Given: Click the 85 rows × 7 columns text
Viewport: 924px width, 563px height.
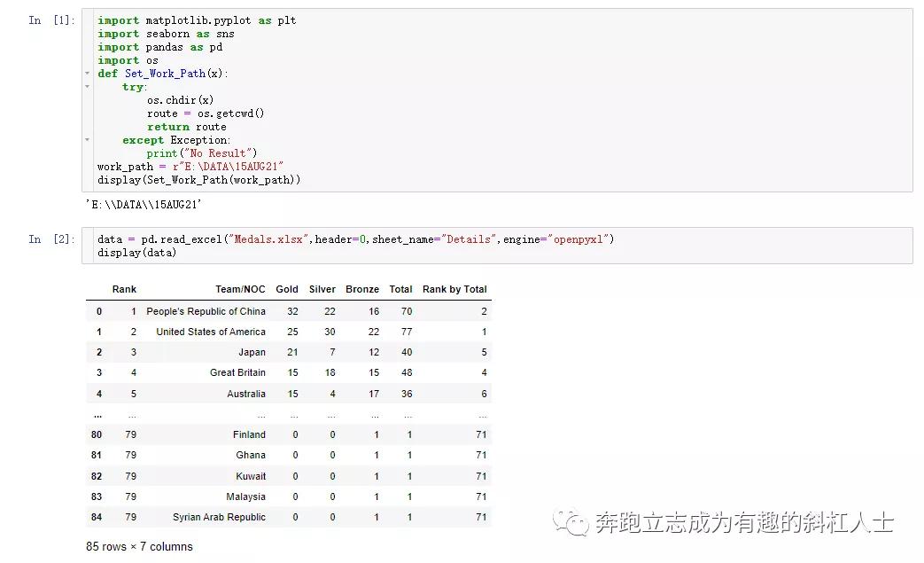Looking at the screenshot, I should point(139,547).
